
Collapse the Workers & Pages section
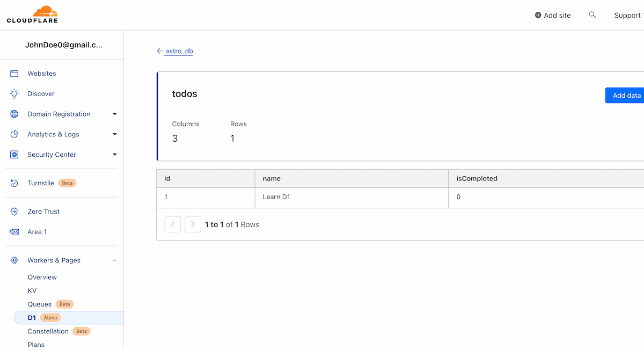pyautogui.click(x=114, y=260)
